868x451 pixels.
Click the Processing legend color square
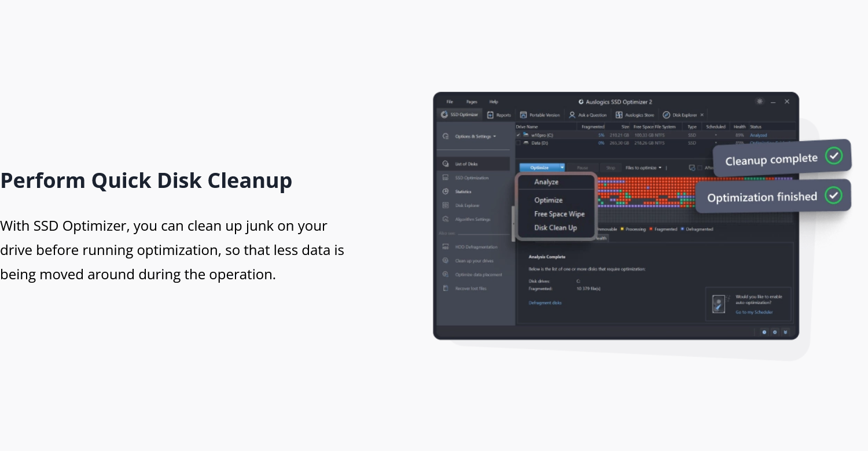622,229
